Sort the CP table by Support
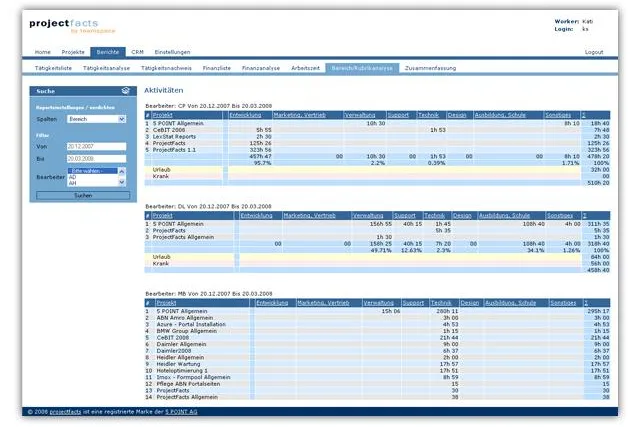The height and width of the screenshot is (427, 640). pos(398,115)
